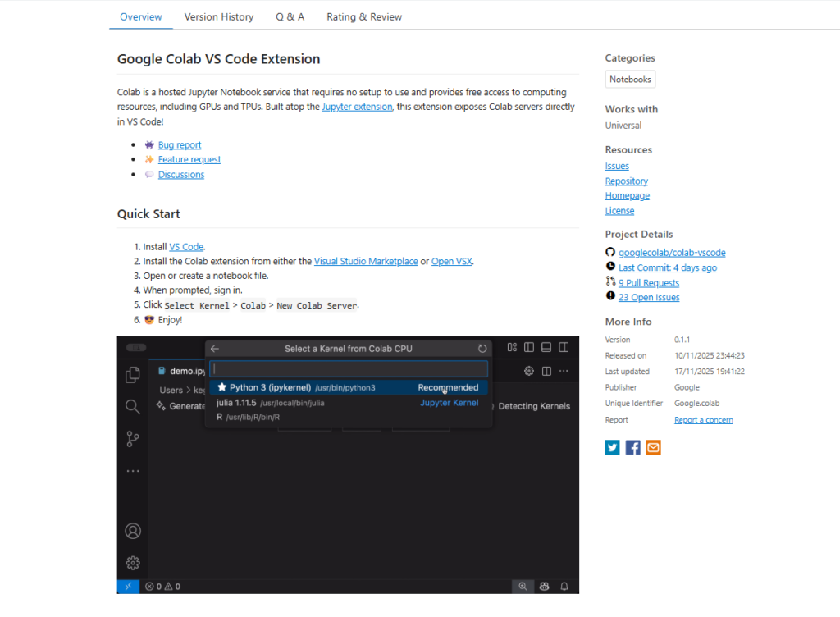Select the julia 1.11.5 kernel row
The width and height of the screenshot is (840, 617).
point(349,403)
